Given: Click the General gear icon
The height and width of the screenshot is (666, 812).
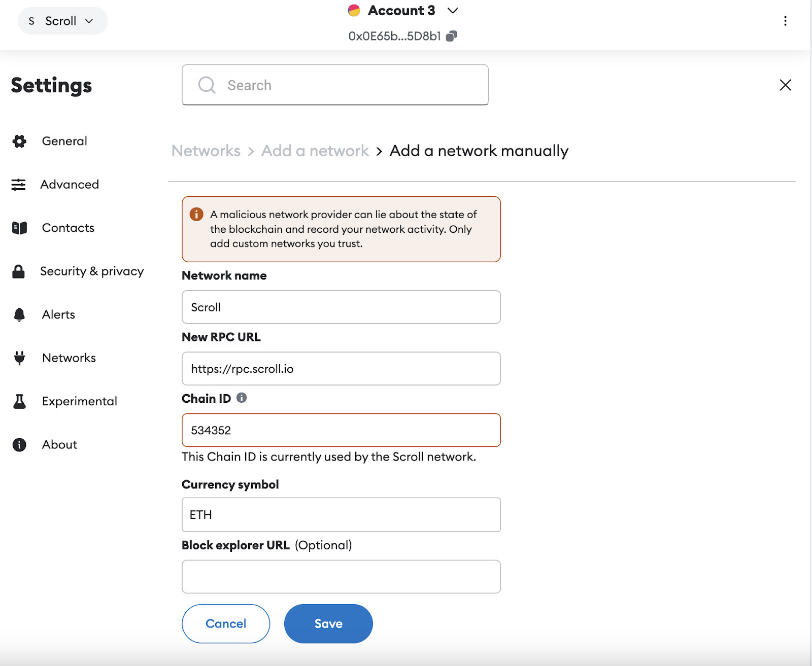Looking at the screenshot, I should tap(19, 141).
